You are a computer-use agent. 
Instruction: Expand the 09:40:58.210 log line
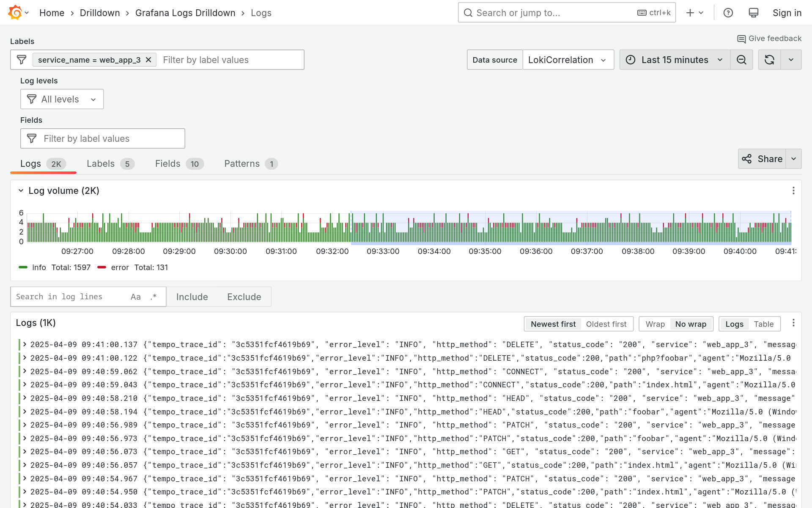click(25, 398)
